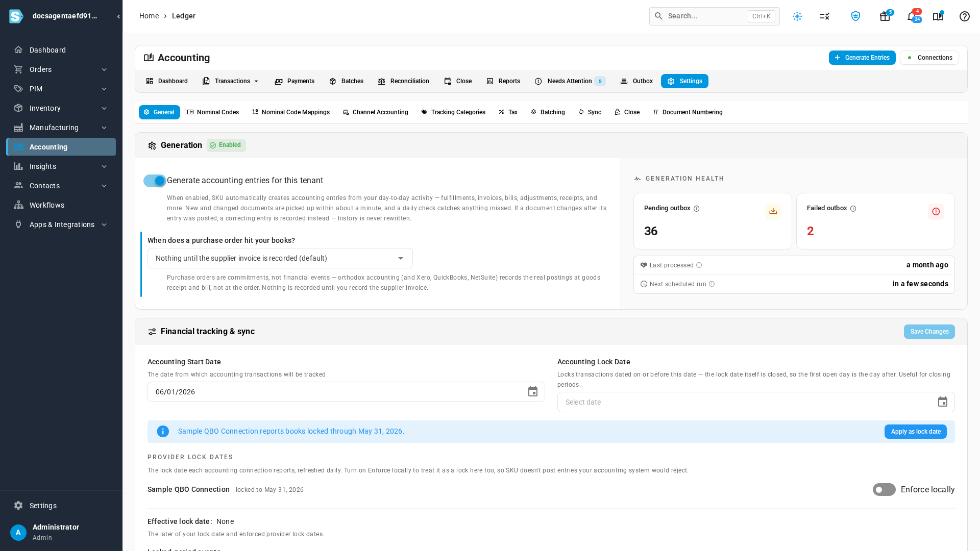Go to Home breadcrumb link

(149, 16)
